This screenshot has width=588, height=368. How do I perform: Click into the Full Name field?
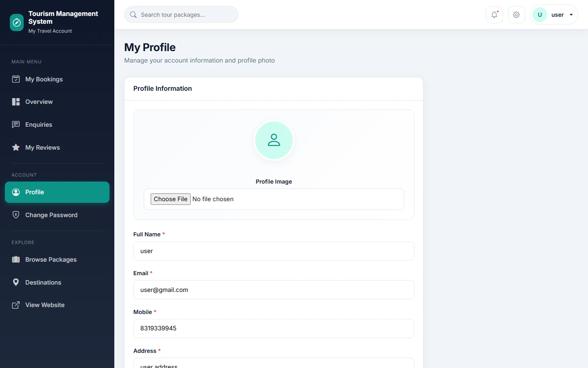[274, 251]
